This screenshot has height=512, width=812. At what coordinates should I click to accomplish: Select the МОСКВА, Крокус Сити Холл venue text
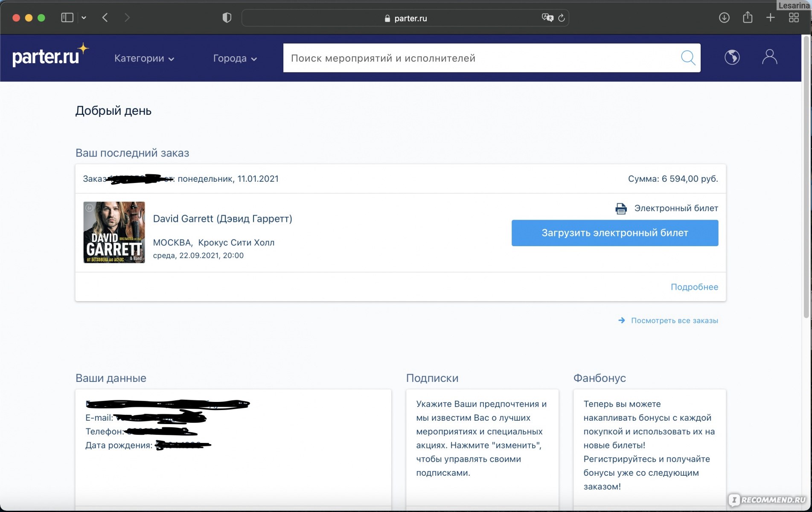[214, 243]
